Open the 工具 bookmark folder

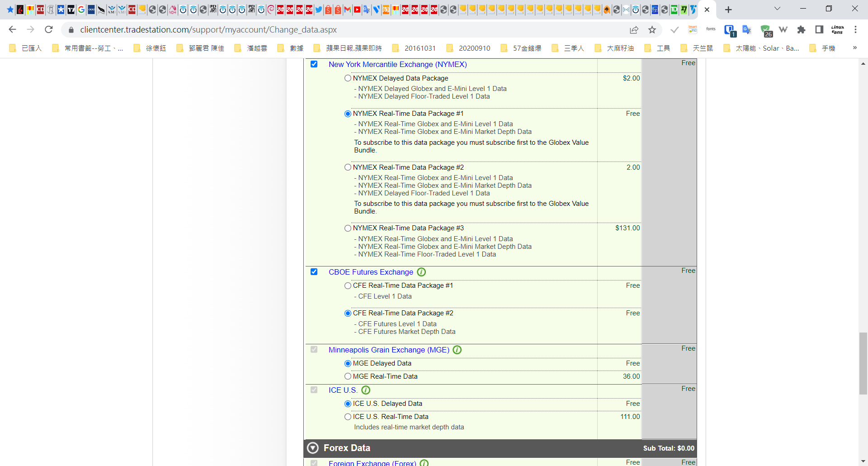[x=657, y=48]
